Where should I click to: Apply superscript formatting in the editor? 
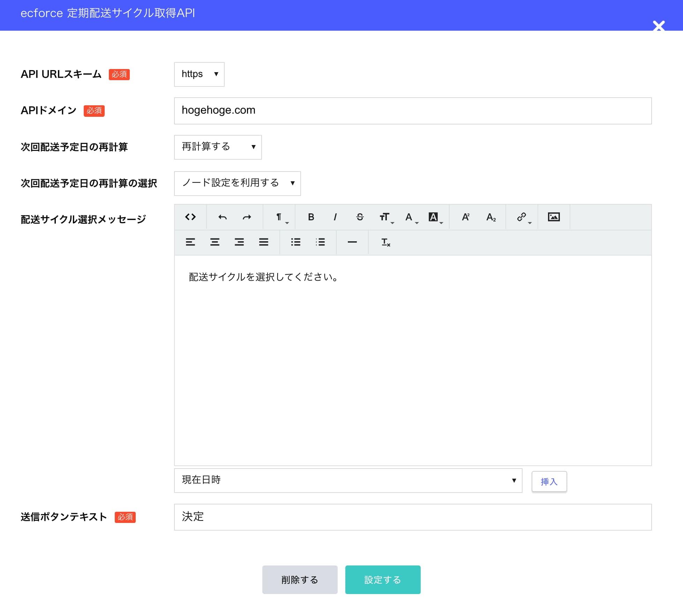click(466, 217)
